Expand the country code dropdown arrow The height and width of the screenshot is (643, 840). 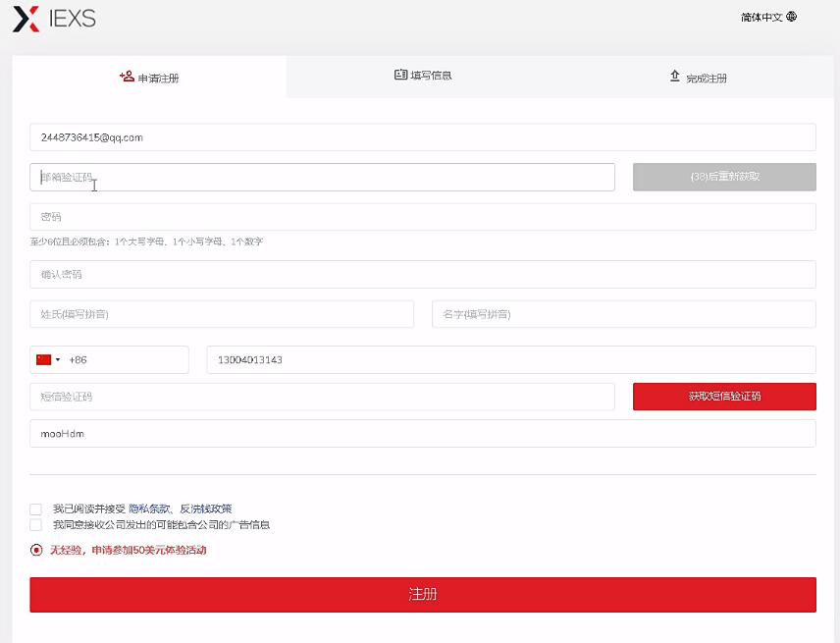tap(58, 360)
